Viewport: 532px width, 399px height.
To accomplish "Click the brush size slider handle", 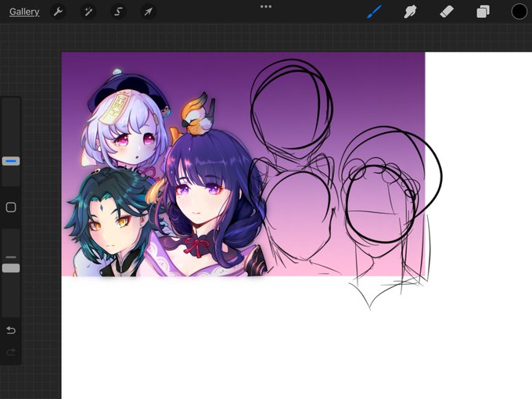I will (x=11, y=161).
